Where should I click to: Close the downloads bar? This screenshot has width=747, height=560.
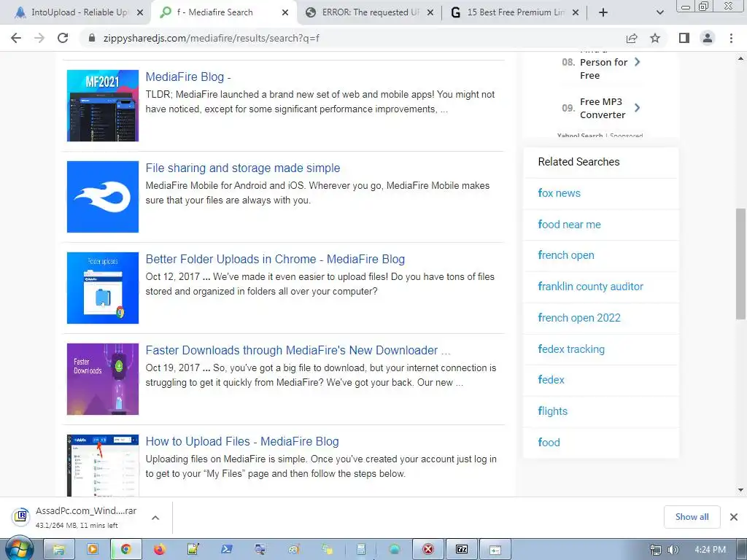734,517
